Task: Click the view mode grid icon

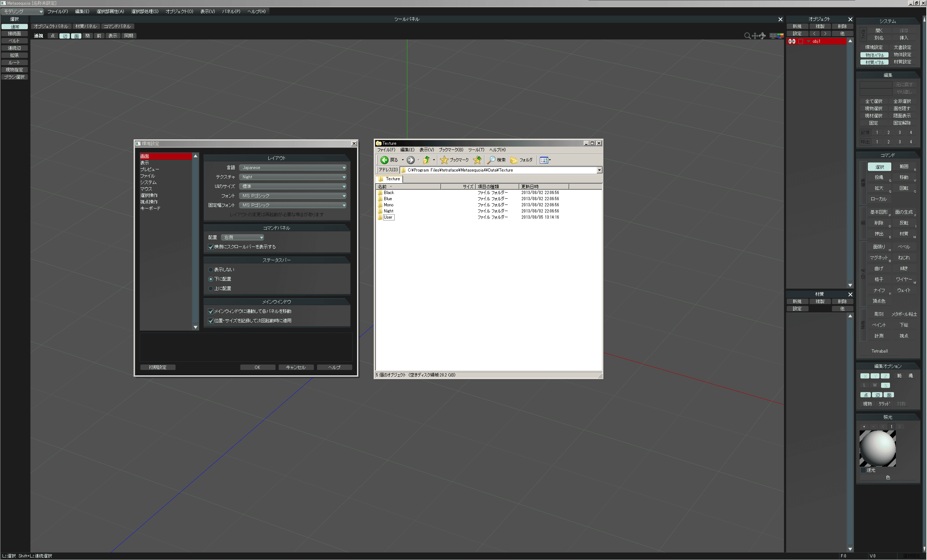Action: point(544,160)
